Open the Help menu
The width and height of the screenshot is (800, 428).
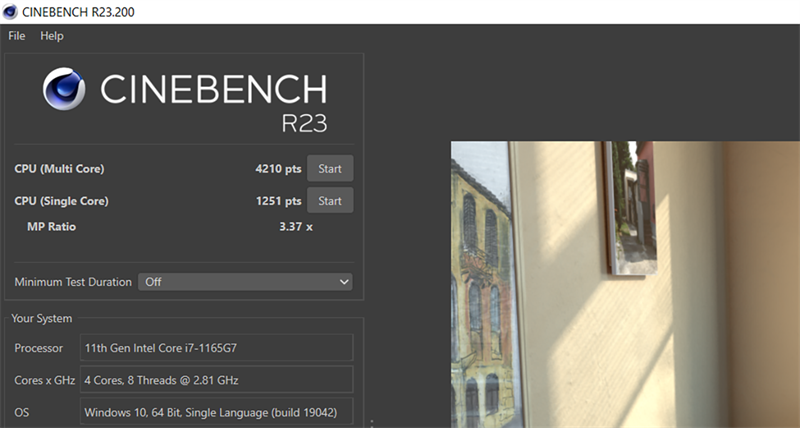pyautogui.click(x=52, y=36)
